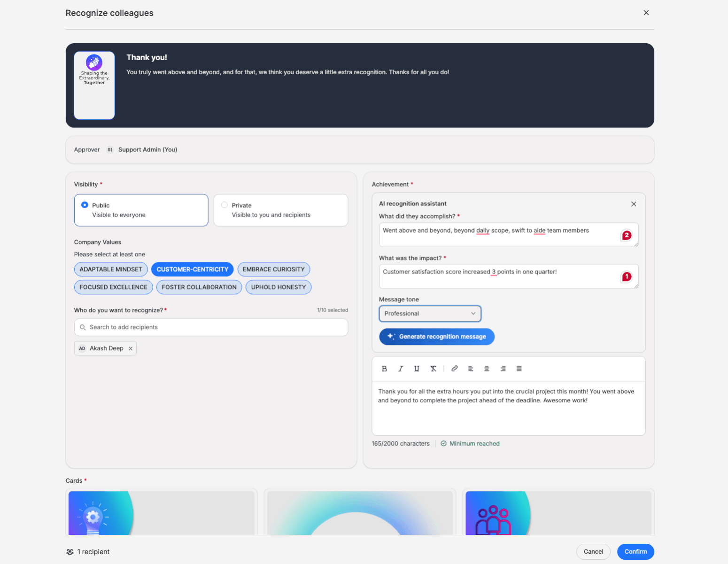
Task: Toggle the FOCUSED EXCELLENCE company value
Action: point(113,287)
